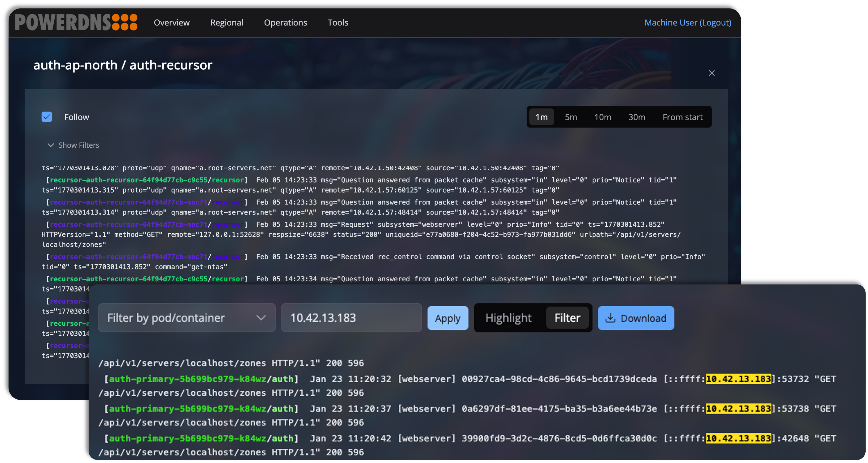The image size is (868, 463).
Task: Close the auth-recursor log panel
Action: point(711,73)
